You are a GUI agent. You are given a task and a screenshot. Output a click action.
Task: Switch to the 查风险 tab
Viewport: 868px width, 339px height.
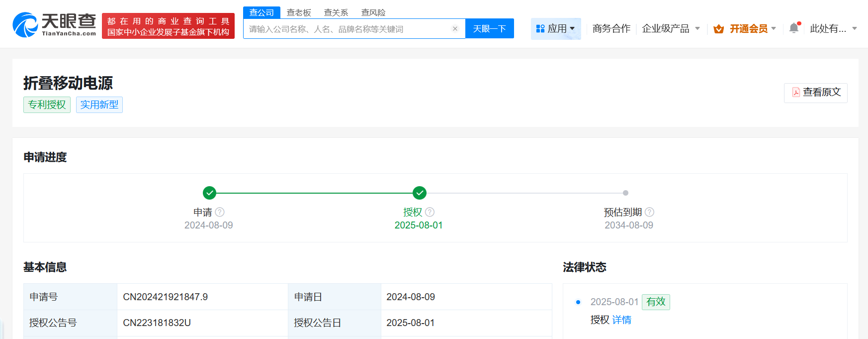pos(373,12)
